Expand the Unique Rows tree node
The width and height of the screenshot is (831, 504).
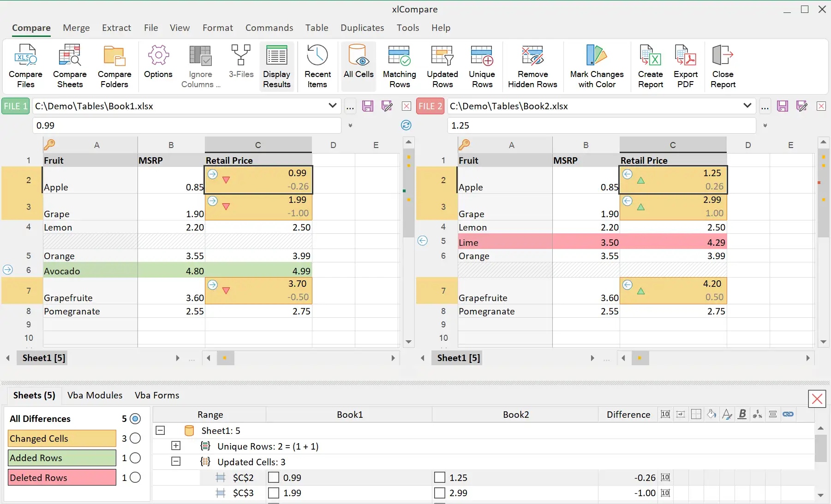tap(176, 445)
